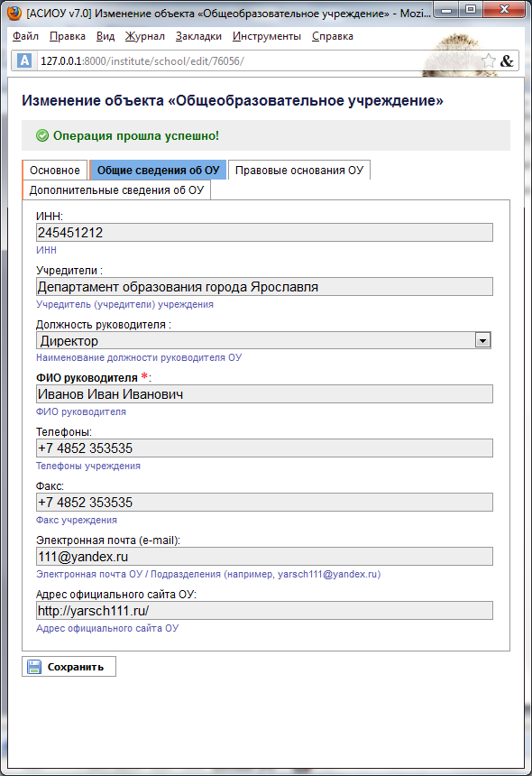Click into the ИНН input field

(264, 233)
